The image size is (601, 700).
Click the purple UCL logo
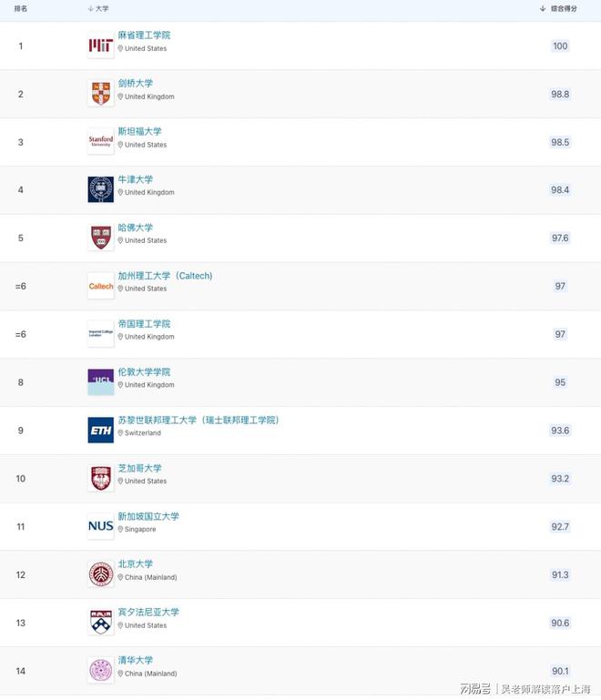point(100,382)
